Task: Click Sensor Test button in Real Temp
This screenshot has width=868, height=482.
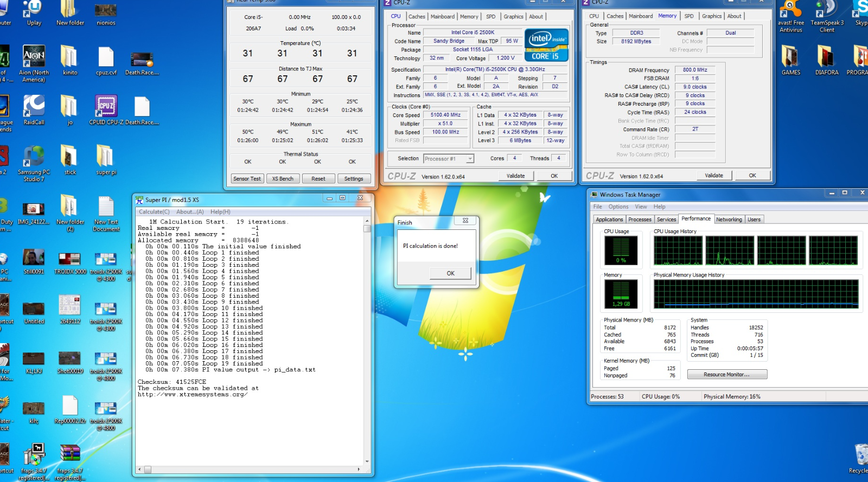Action: pyautogui.click(x=247, y=178)
